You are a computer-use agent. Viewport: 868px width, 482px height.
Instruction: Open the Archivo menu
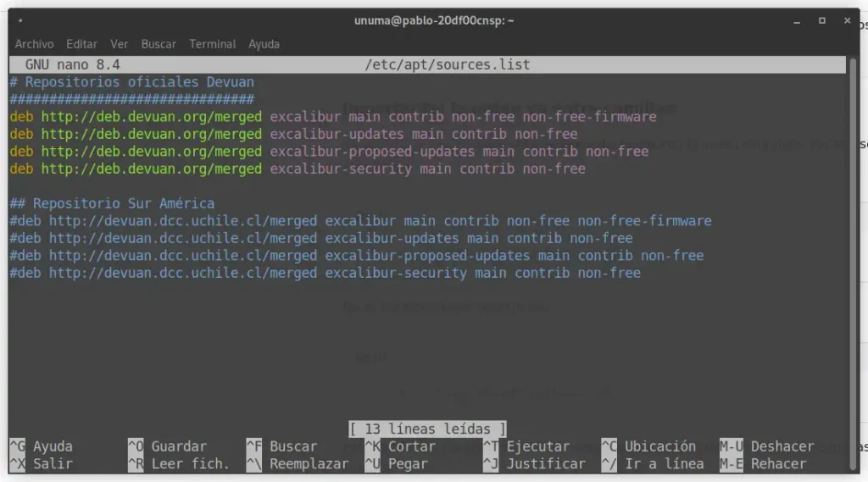tap(34, 44)
